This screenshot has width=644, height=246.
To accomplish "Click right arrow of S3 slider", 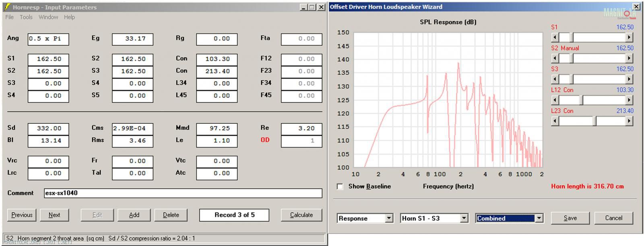I will coord(629,79).
